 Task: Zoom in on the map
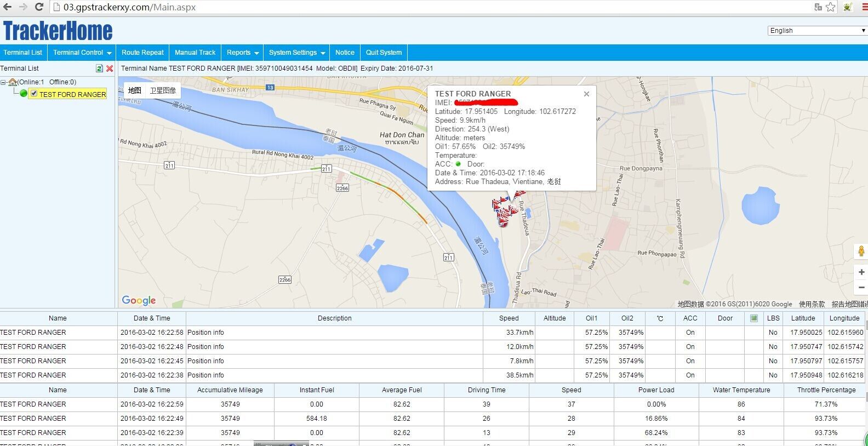pos(861,272)
